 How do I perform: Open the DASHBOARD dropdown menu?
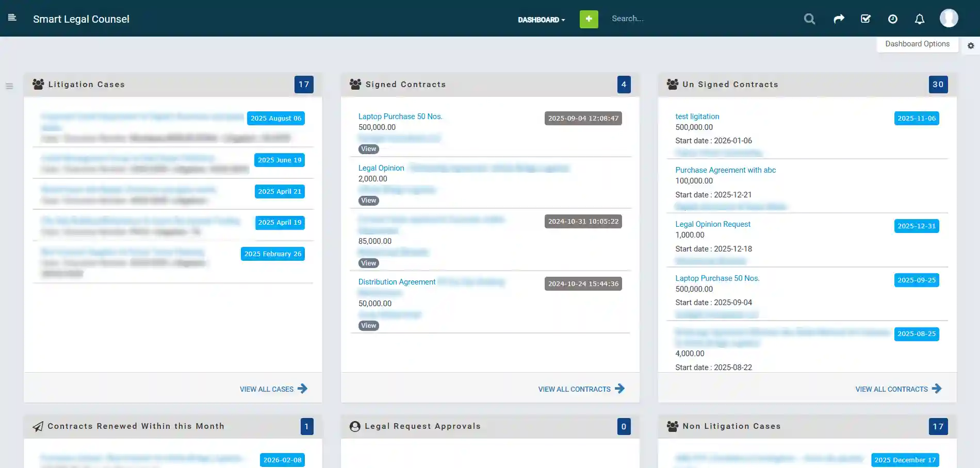coord(541,20)
